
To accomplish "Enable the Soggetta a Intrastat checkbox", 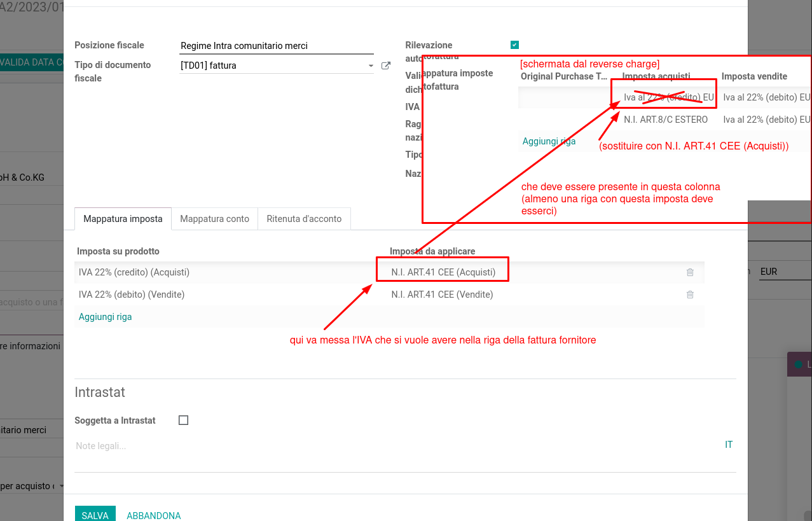I will pos(184,420).
